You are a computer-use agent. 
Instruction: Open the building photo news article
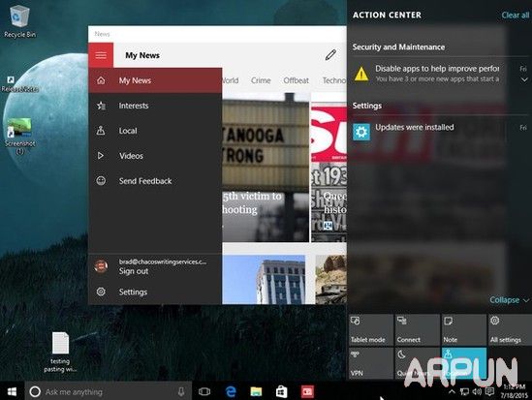point(264,280)
